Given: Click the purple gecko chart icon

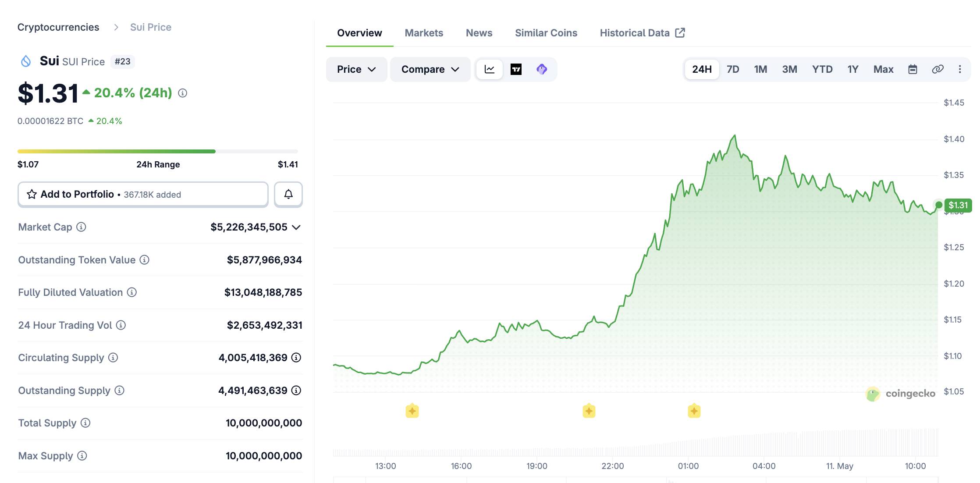Looking at the screenshot, I should 542,69.
